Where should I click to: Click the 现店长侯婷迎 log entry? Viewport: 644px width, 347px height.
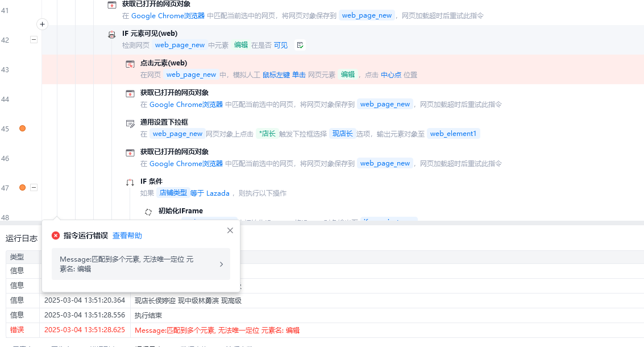click(x=188, y=300)
